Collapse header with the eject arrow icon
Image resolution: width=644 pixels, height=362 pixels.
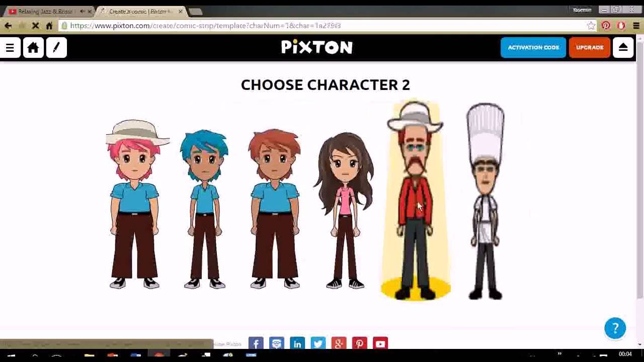[623, 48]
